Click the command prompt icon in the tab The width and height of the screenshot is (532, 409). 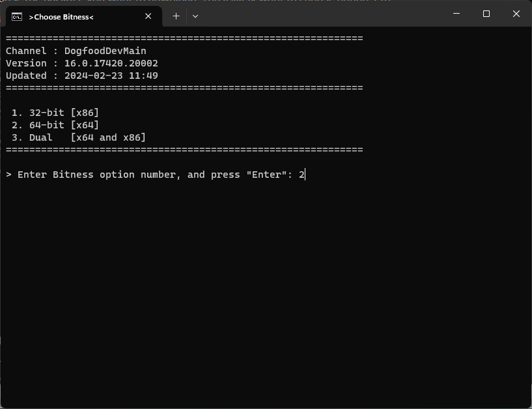point(17,17)
